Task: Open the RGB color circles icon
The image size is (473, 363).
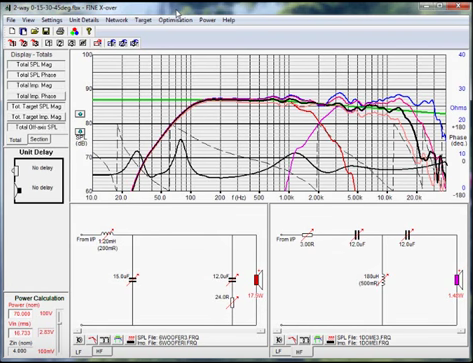Action: pos(74,31)
